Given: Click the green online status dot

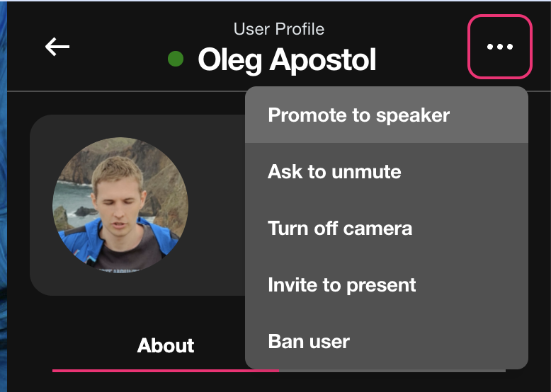Looking at the screenshot, I should [176, 60].
